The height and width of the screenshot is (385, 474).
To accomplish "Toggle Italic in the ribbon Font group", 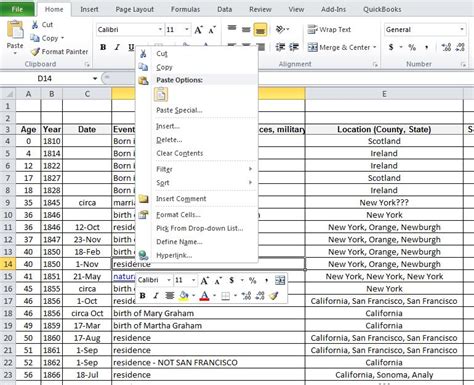I will [x=117, y=47].
